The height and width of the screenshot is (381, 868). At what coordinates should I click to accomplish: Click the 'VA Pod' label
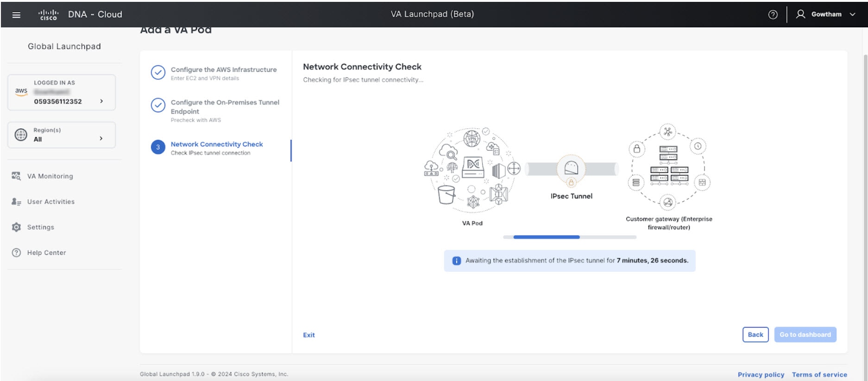(x=472, y=223)
